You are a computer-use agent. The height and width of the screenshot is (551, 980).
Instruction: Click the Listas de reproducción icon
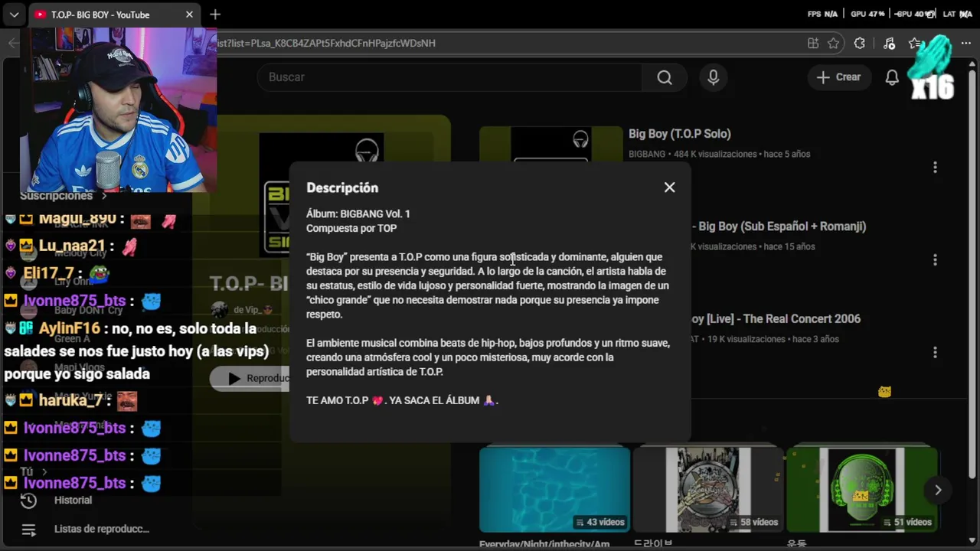pos(28,530)
